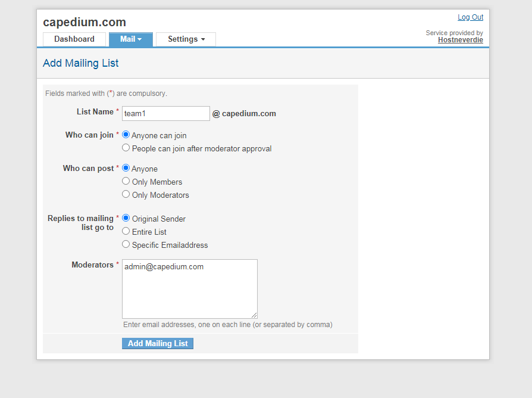Click the 'Add Mailing List' button
Image resolution: width=532 pixels, height=398 pixels.
tap(158, 344)
